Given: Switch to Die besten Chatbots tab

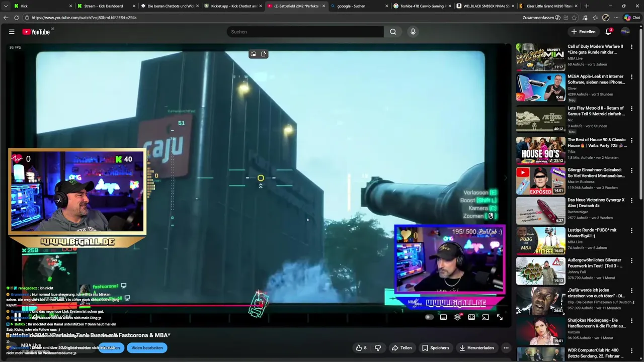Looking at the screenshot, I should click(170, 6).
